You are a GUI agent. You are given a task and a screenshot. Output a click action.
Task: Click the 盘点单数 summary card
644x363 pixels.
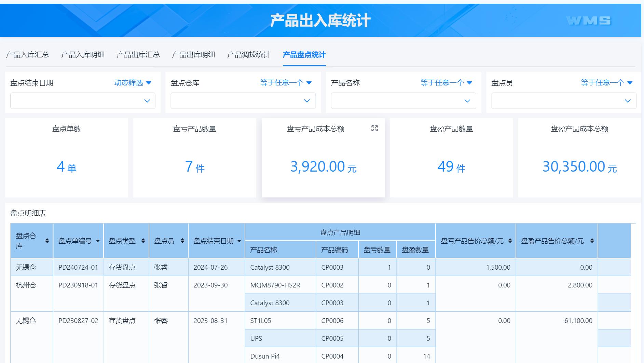(67, 158)
